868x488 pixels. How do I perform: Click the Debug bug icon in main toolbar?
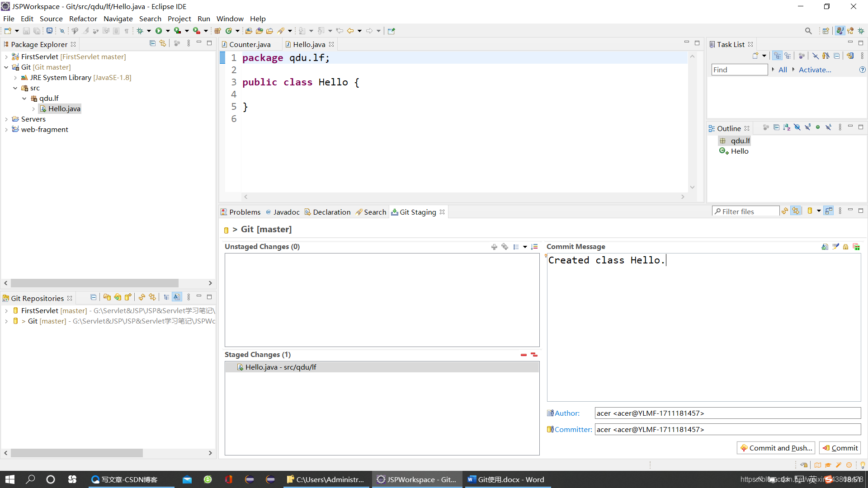140,31
